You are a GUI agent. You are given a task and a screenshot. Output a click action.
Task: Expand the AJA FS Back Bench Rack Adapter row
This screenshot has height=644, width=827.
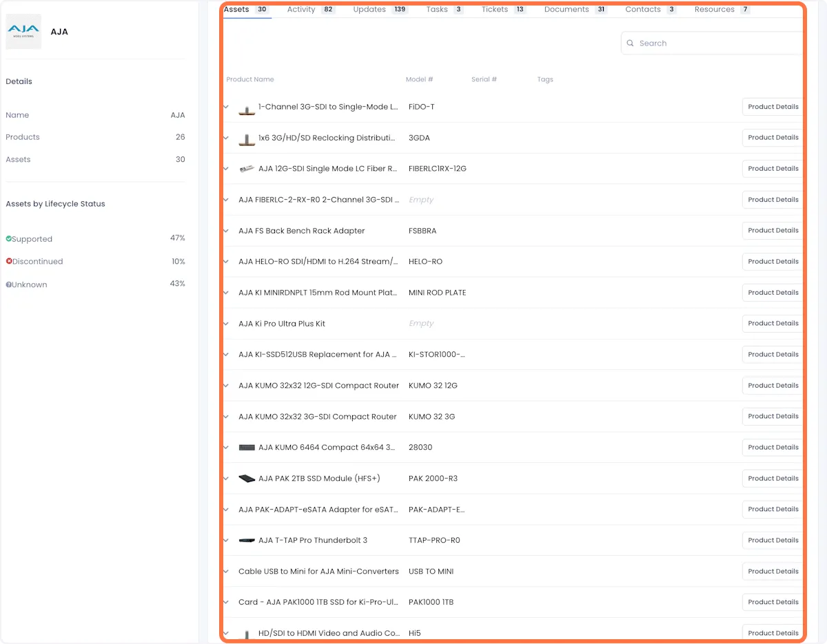coord(226,231)
